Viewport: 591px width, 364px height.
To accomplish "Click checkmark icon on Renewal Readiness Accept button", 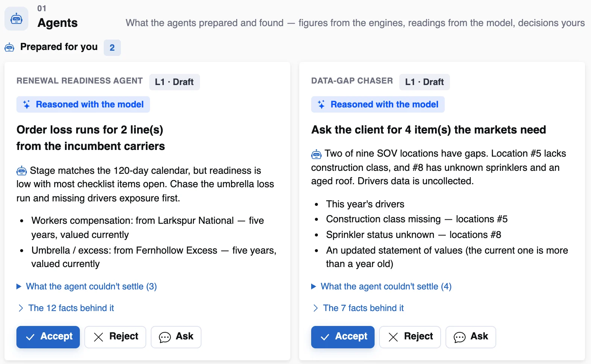I will [x=30, y=337].
